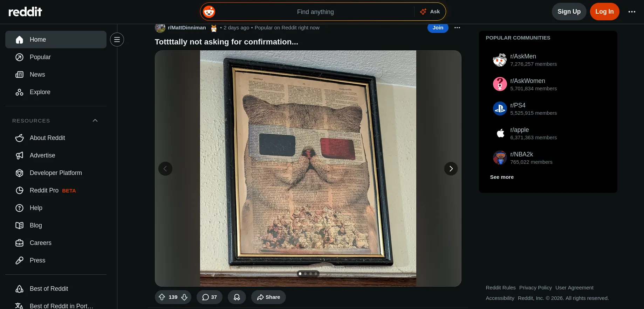
Task: Click the Reddit logo in the header
Action: 25,12
